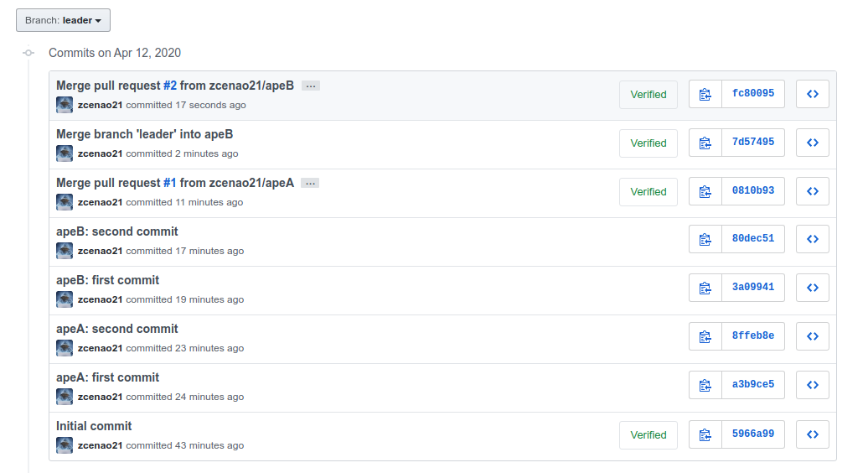Click "Commits on Apr 12, 2020" heading

(115, 53)
